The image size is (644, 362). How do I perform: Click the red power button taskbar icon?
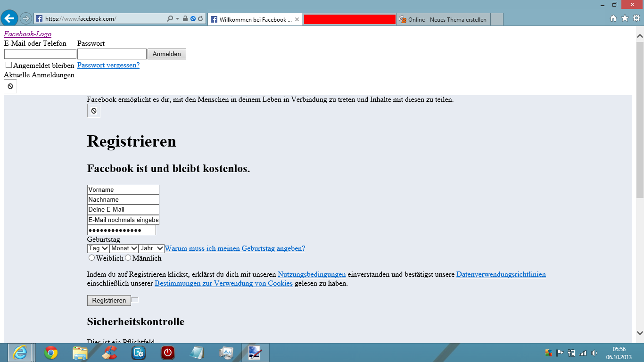[x=168, y=353]
